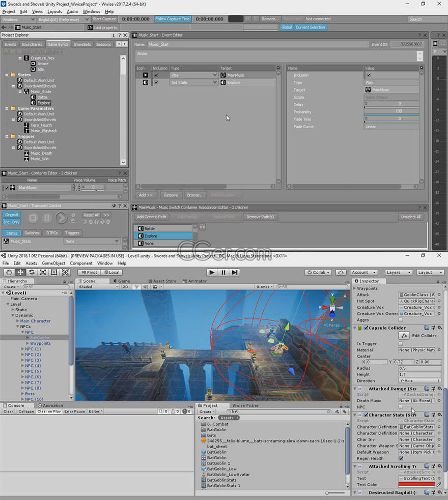Select the Unity Scale tool
Viewport: 448px width, 500px height.
tap(43, 272)
